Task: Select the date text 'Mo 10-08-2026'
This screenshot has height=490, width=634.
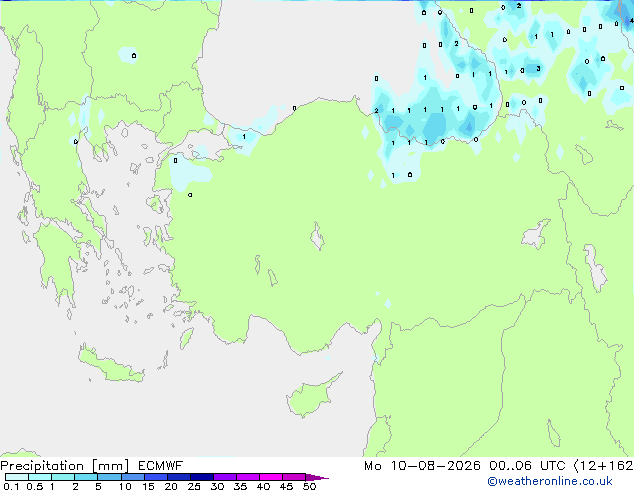Action: point(422,466)
